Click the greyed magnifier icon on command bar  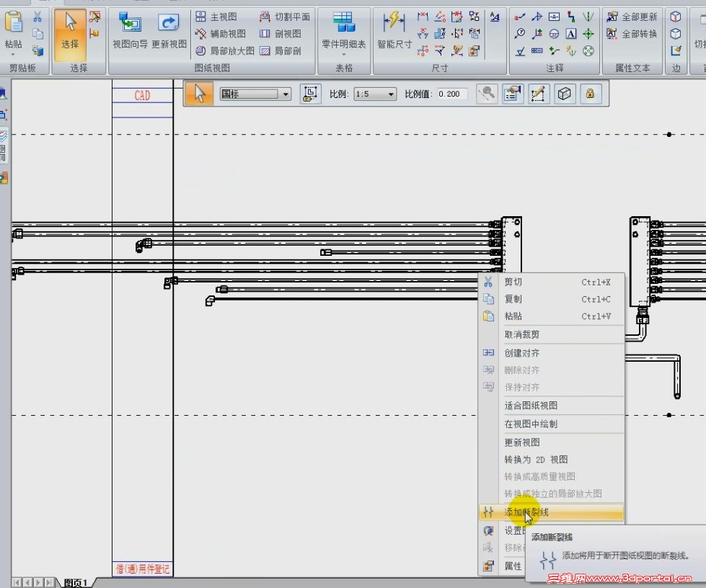[x=487, y=94]
